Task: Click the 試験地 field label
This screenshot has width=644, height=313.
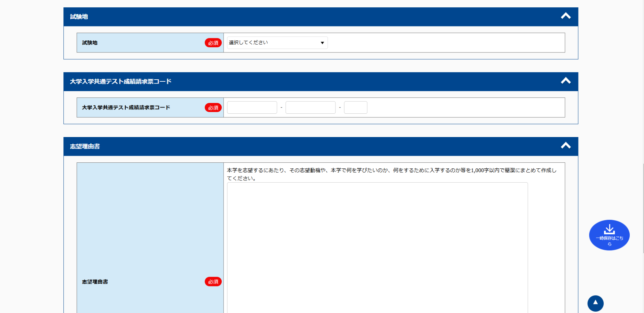Action: tap(90, 43)
